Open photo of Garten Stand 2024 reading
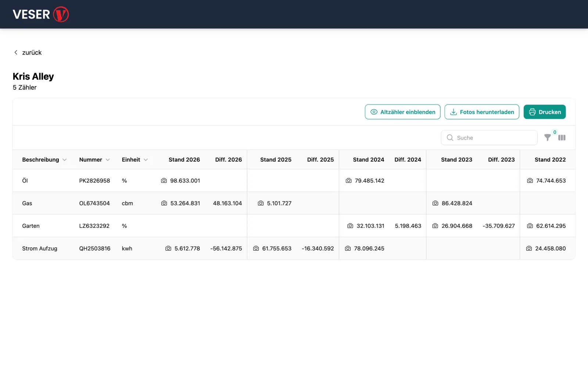 350,226
